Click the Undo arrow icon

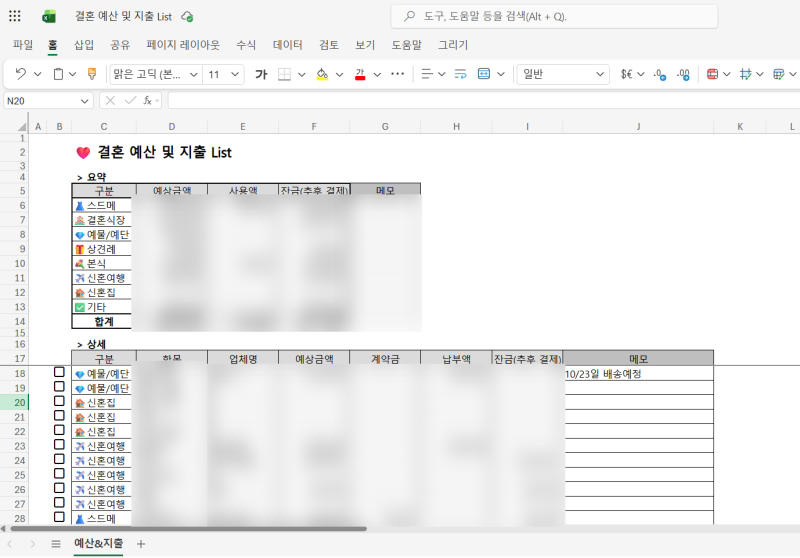[20, 74]
